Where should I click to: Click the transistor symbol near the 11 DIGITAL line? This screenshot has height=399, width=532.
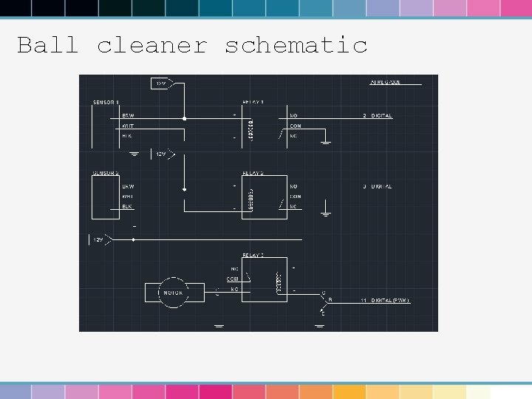323,302
